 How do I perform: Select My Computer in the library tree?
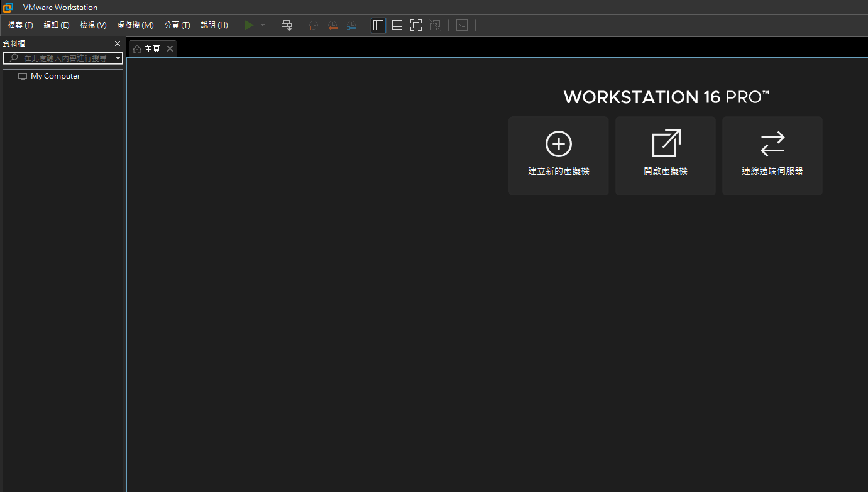point(55,76)
